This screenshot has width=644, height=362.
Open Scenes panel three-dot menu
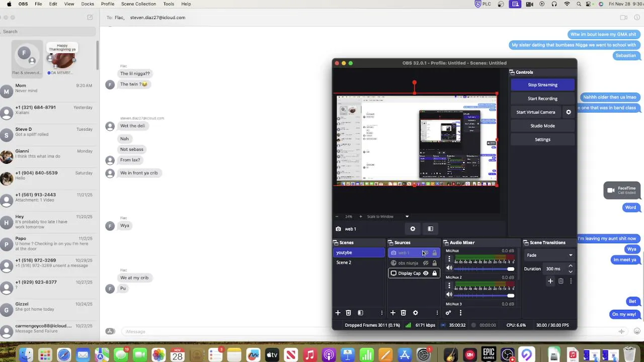[x=382, y=313]
